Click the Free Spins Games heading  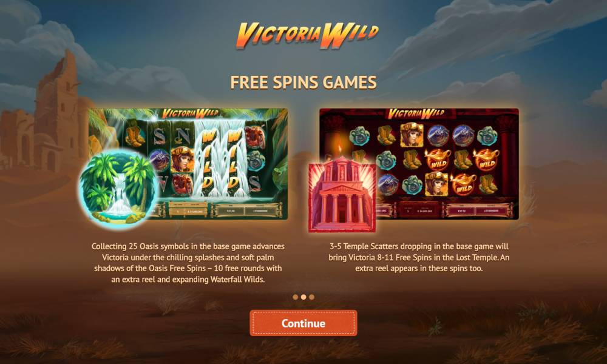point(303,83)
